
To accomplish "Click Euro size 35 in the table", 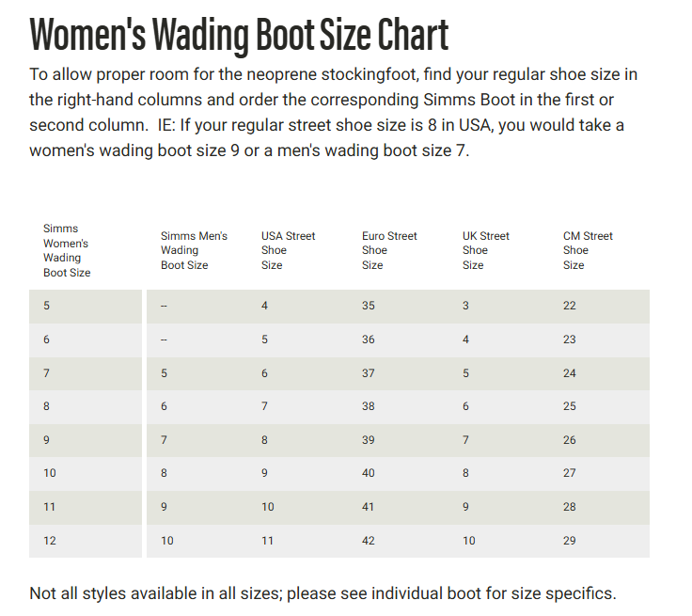I will 369,306.
